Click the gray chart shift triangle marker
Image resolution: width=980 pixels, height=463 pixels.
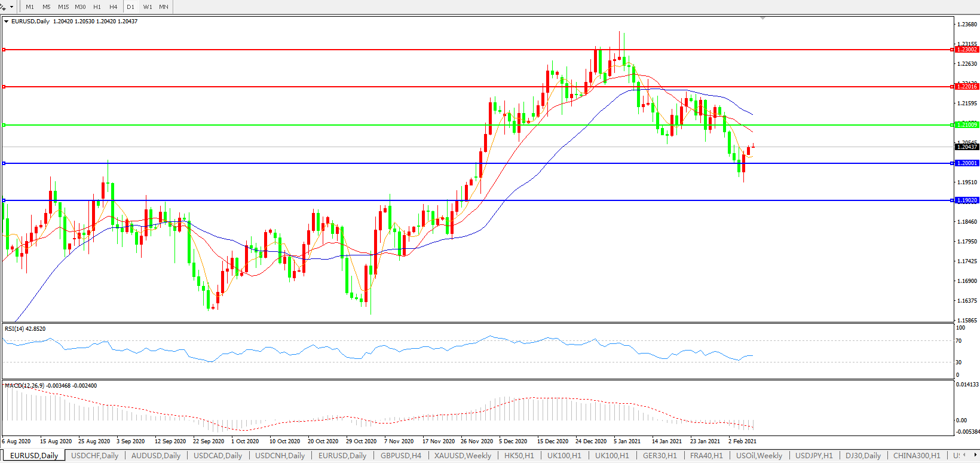point(762,19)
